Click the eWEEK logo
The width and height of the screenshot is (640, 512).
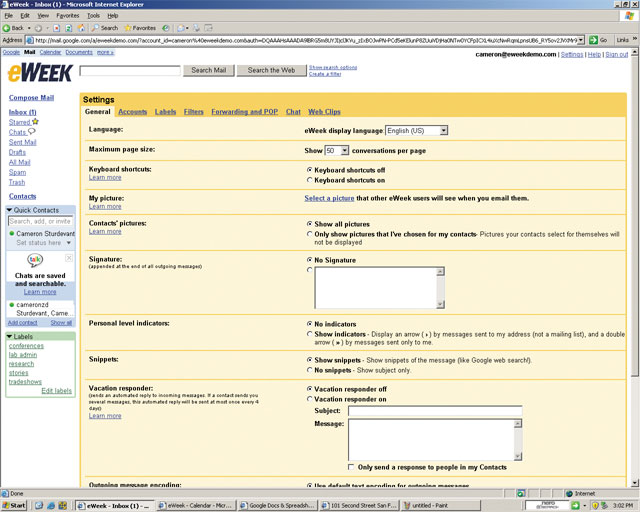40,73
